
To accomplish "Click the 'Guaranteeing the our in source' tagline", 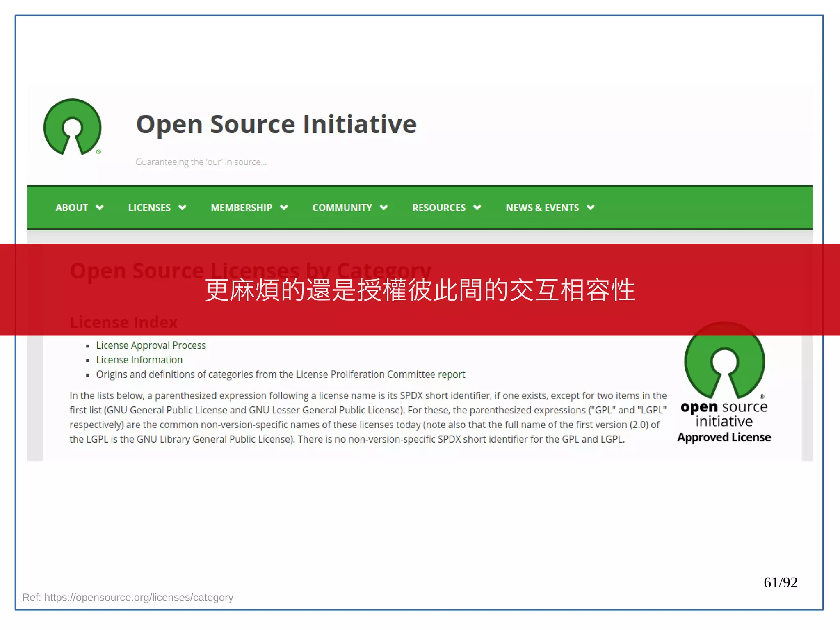I will coord(201,162).
